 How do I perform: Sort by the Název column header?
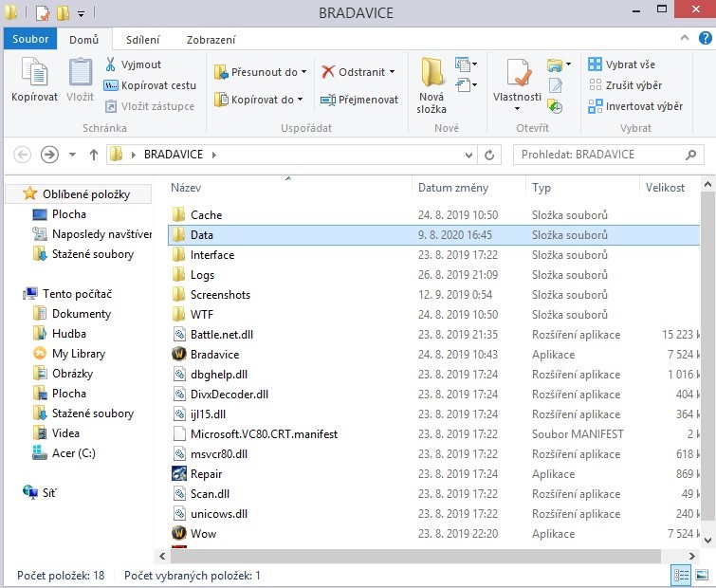coord(186,188)
